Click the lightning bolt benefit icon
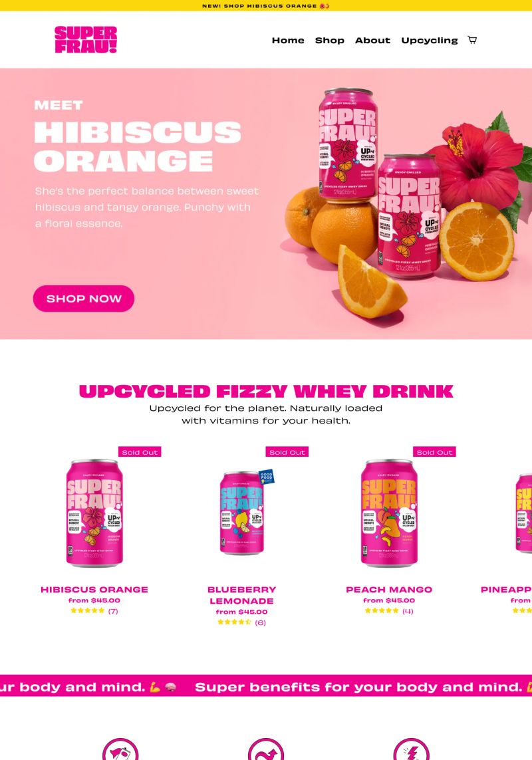The height and width of the screenshot is (760, 532). pos(411,749)
